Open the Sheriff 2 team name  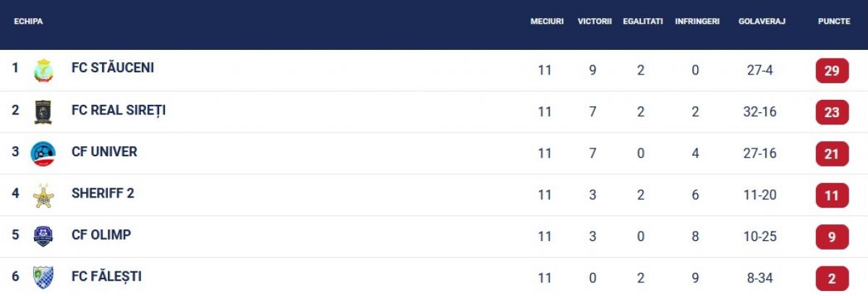point(103,193)
